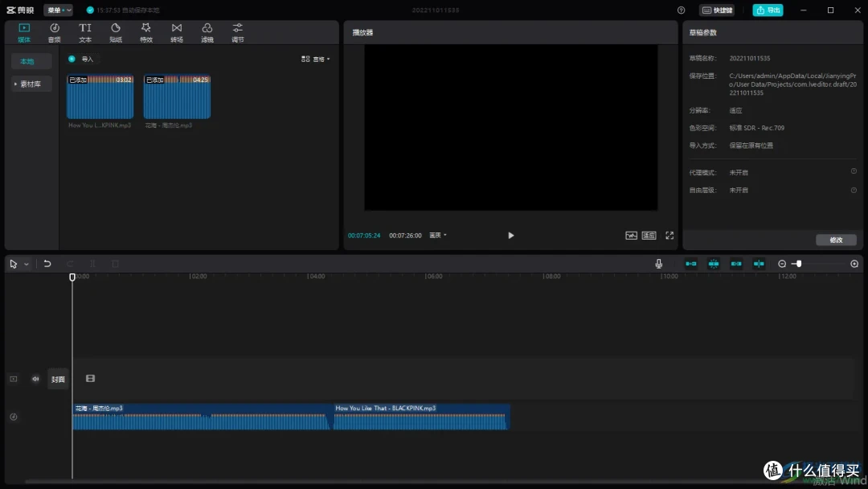Open the Text (文本) tool tab
Viewport: 868px width, 489px height.
(84, 33)
